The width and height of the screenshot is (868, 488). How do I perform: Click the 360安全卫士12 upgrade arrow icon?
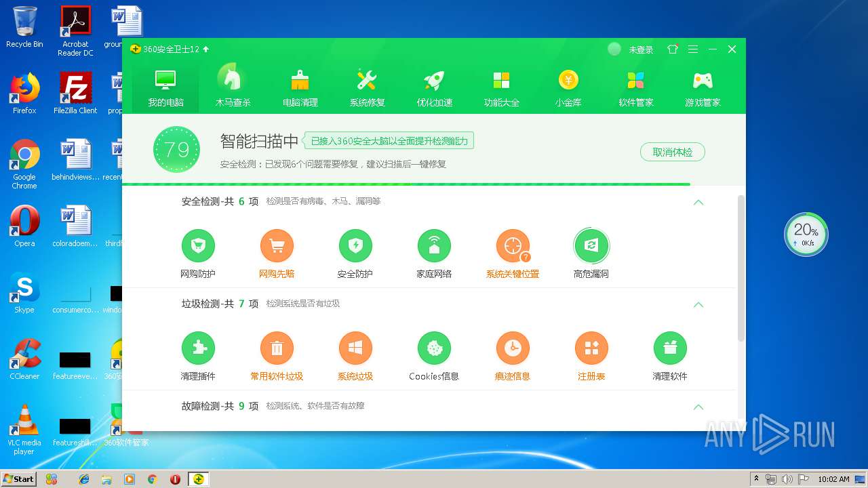(206, 49)
